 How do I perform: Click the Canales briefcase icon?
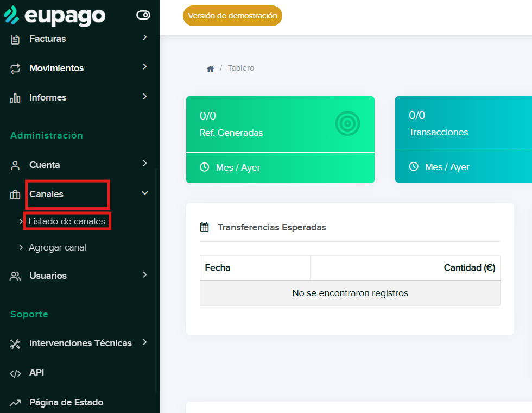tap(15, 195)
